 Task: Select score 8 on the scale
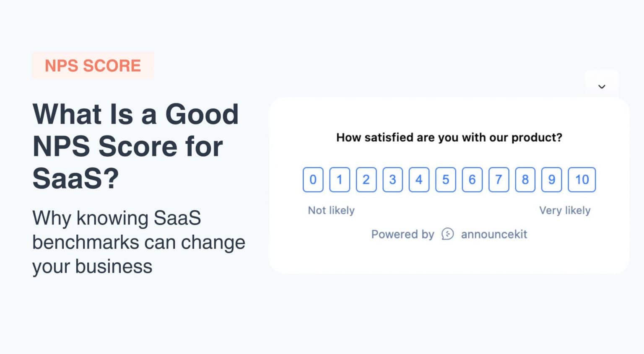click(525, 179)
